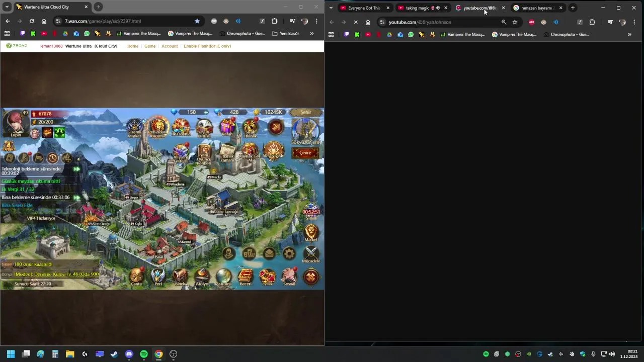Open Etkinlik Zamanı scroll icon

coord(227,153)
